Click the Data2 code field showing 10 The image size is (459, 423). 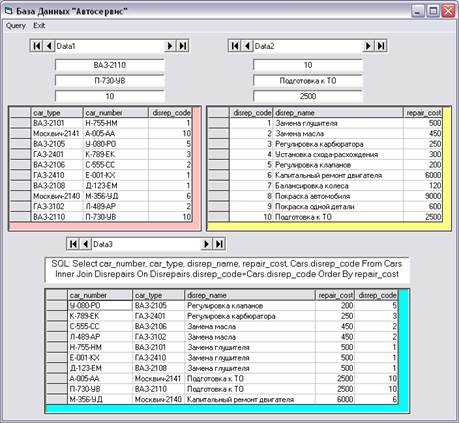click(308, 65)
